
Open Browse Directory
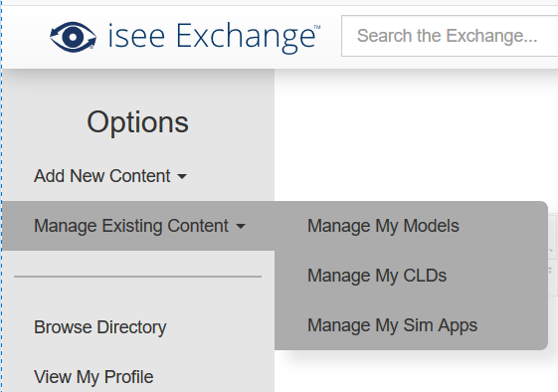click(x=100, y=327)
